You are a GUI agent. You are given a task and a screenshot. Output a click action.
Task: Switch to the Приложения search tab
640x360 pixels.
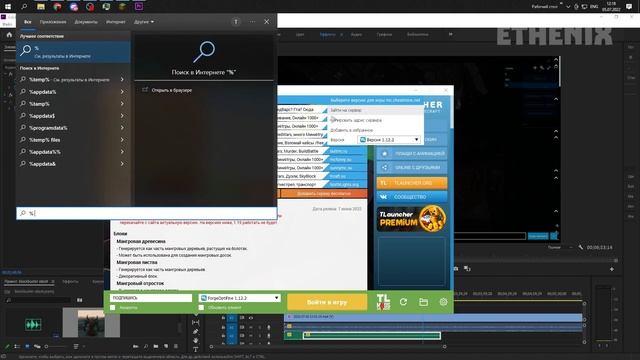click(x=53, y=22)
